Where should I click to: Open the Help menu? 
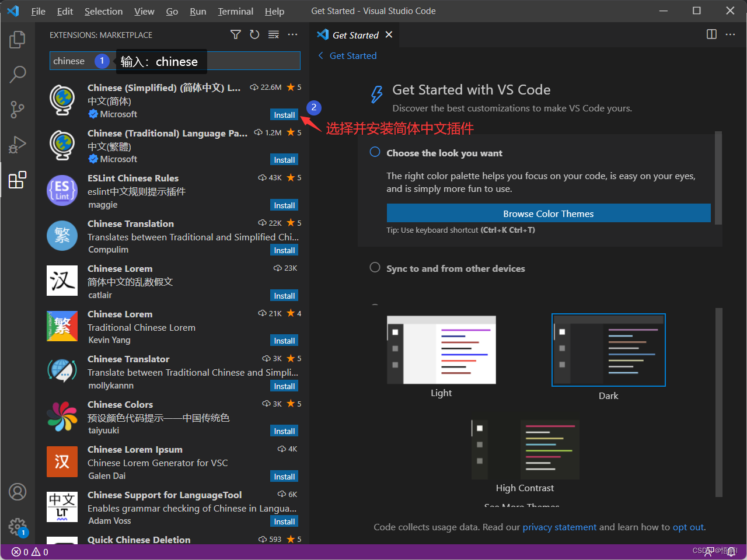[274, 11]
